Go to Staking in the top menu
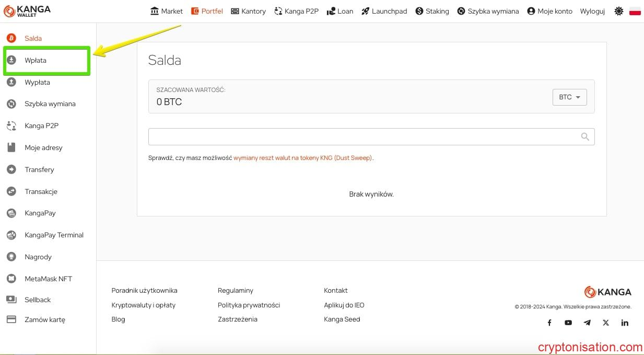The height and width of the screenshot is (355, 644). coord(432,11)
